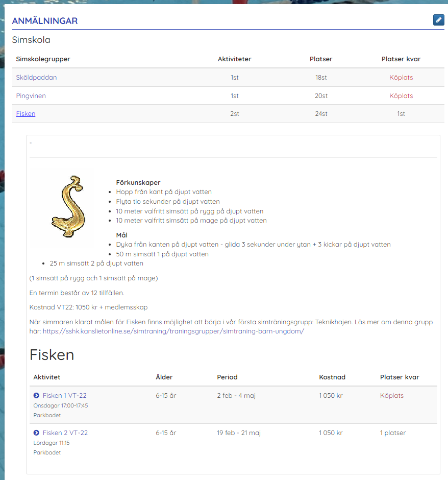Click the Kostnad column header
Image resolution: width=448 pixels, height=480 pixels.
point(332,377)
